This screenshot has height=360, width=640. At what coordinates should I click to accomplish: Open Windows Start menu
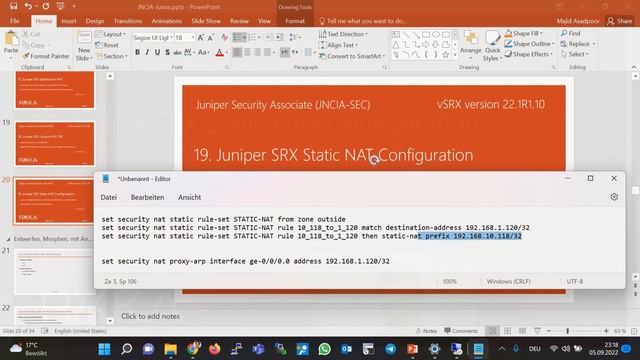104,349
